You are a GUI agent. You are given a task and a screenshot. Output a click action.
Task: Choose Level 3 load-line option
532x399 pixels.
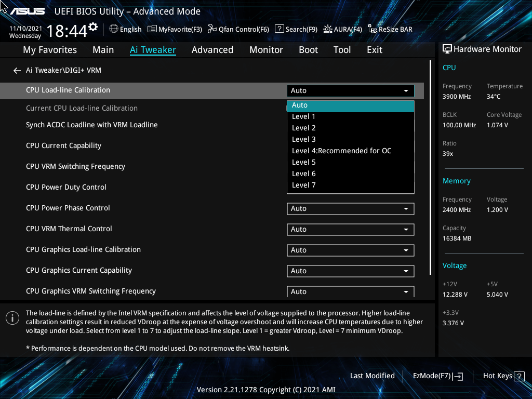coord(351,140)
